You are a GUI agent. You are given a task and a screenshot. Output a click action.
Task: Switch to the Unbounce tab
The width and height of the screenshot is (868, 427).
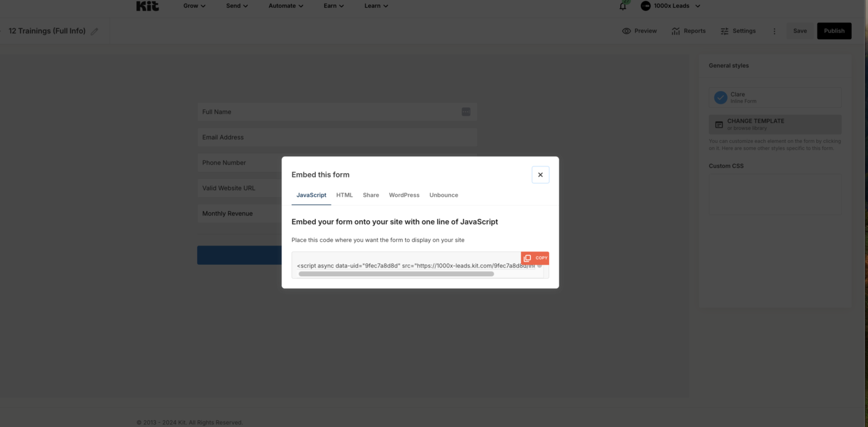tap(444, 195)
